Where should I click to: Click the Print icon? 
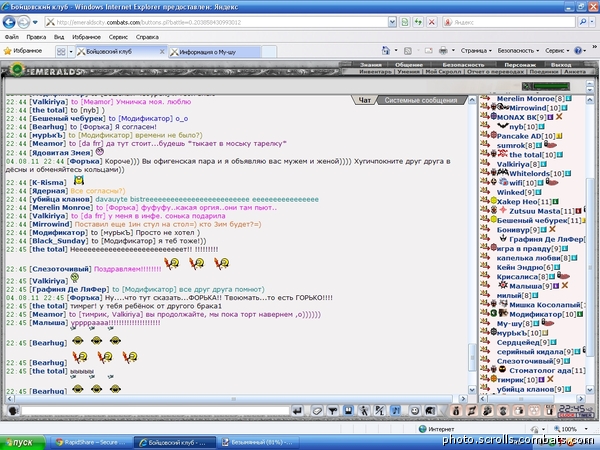tap(443, 51)
